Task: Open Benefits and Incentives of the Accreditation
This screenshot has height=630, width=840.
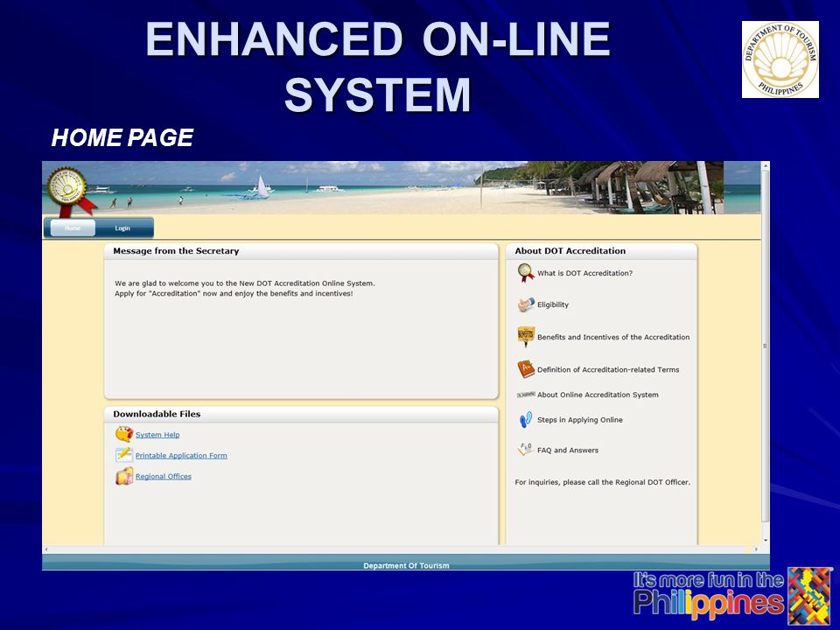Action: tap(613, 338)
